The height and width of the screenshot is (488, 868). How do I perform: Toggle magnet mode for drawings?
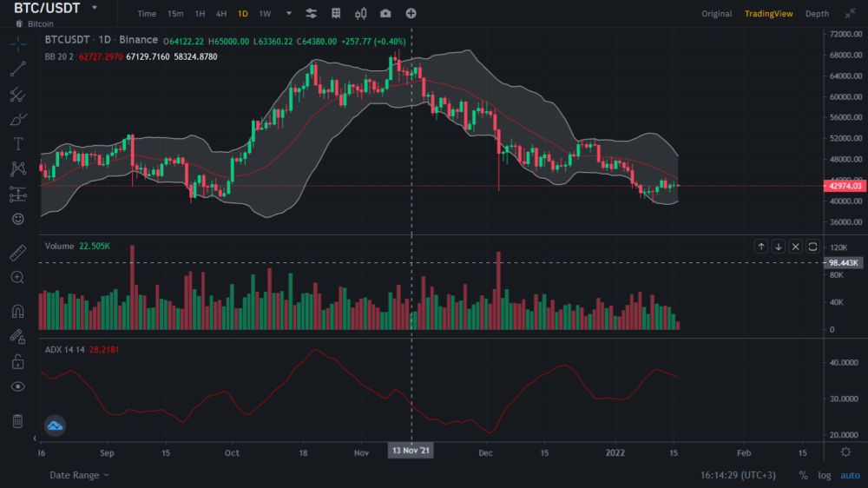pos(17,311)
